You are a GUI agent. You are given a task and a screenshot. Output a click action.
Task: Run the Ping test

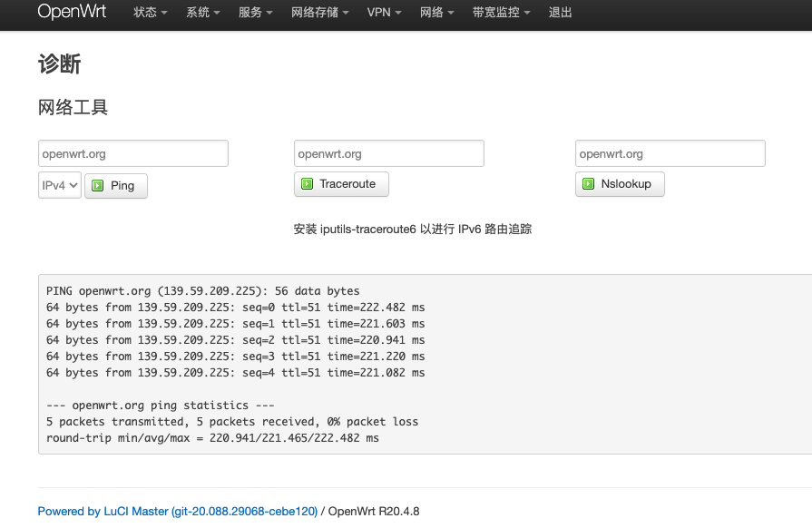click(x=116, y=185)
